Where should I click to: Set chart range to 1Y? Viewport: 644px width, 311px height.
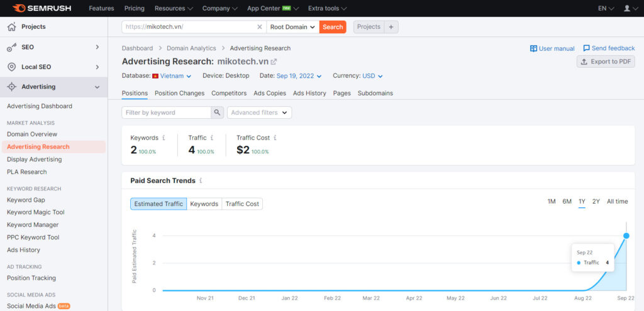click(582, 202)
